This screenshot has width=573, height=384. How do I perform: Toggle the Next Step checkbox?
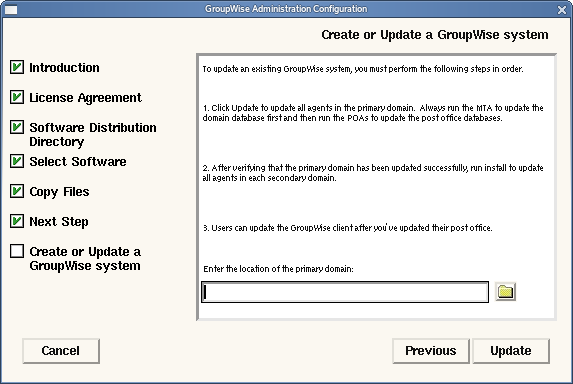pos(17,221)
